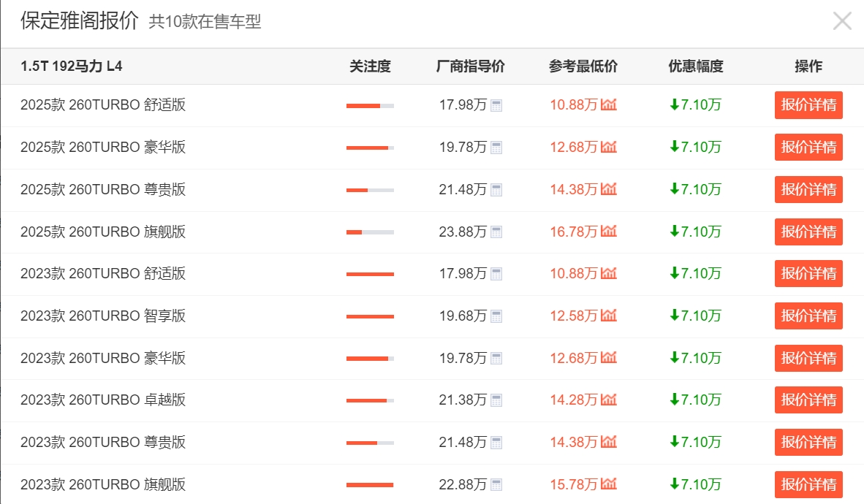The height and width of the screenshot is (504, 864).
Task: Click the 厂商指导价 column header
Action: point(470,66)
